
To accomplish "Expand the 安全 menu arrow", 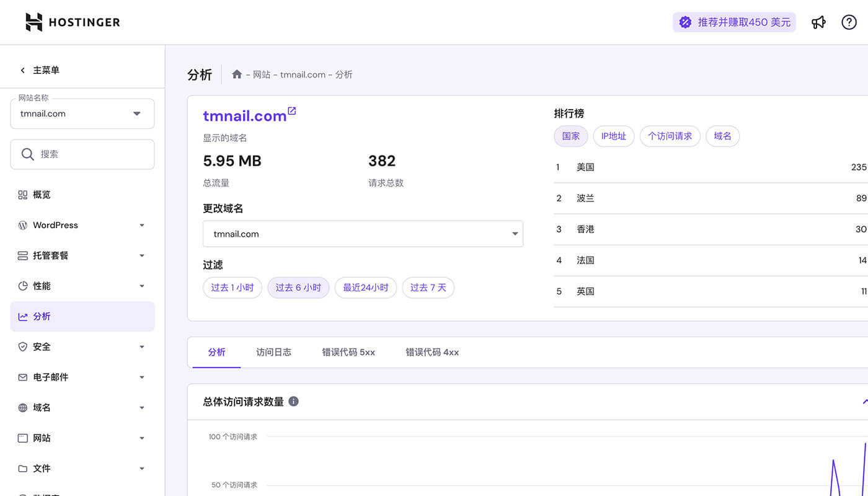I will (x=142, y=347).
